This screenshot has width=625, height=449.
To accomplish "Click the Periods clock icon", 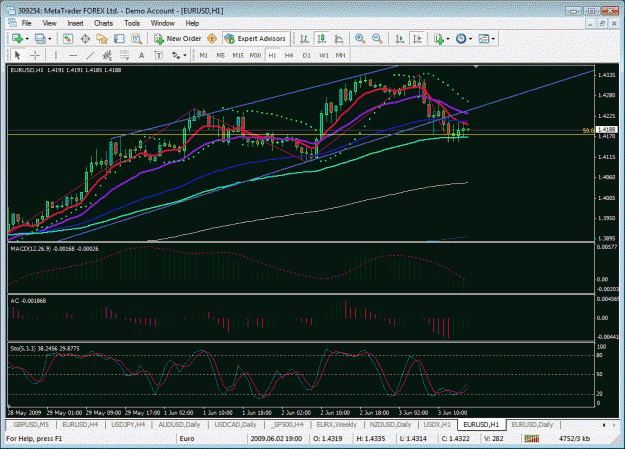I will [x=461, y=39].
